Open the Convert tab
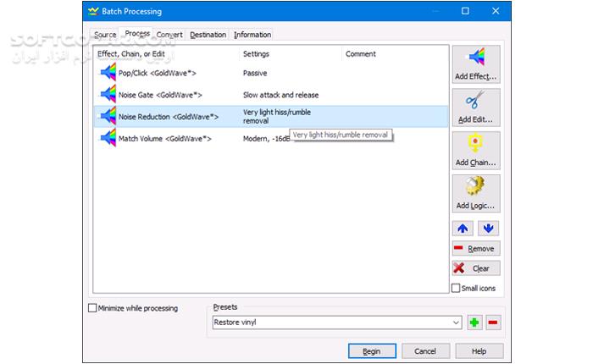 169,35
